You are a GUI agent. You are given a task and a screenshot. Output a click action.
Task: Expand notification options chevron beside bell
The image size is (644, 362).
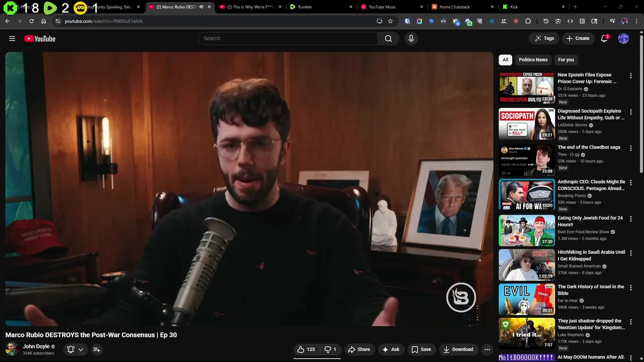pos(80,349)
